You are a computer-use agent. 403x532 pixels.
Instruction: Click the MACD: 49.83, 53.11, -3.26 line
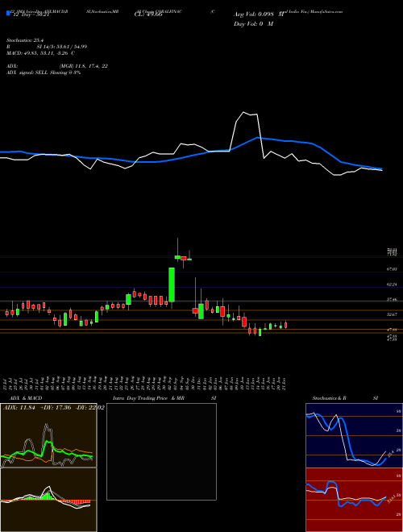pyautogui.click(x=40, y=53)
